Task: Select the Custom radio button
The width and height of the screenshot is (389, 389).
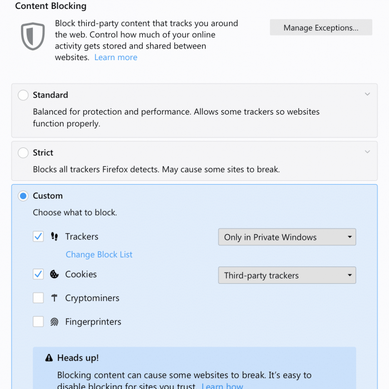Action: 23,196
